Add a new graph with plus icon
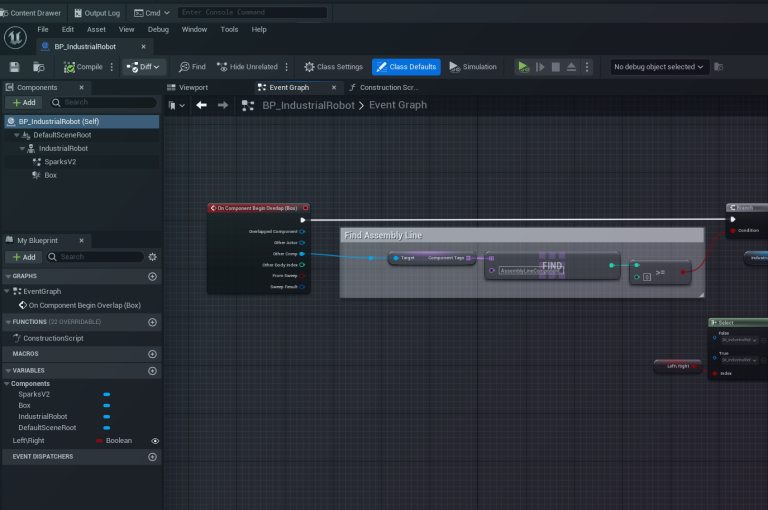This screenshot has width=768, height=510. coord(152,276)
